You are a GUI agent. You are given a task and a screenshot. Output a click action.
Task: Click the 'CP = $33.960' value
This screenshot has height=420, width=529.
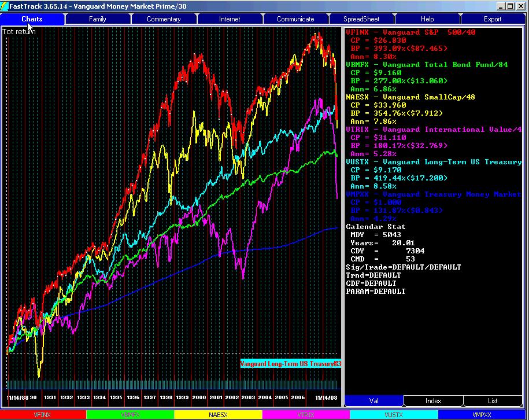(378, 105)
